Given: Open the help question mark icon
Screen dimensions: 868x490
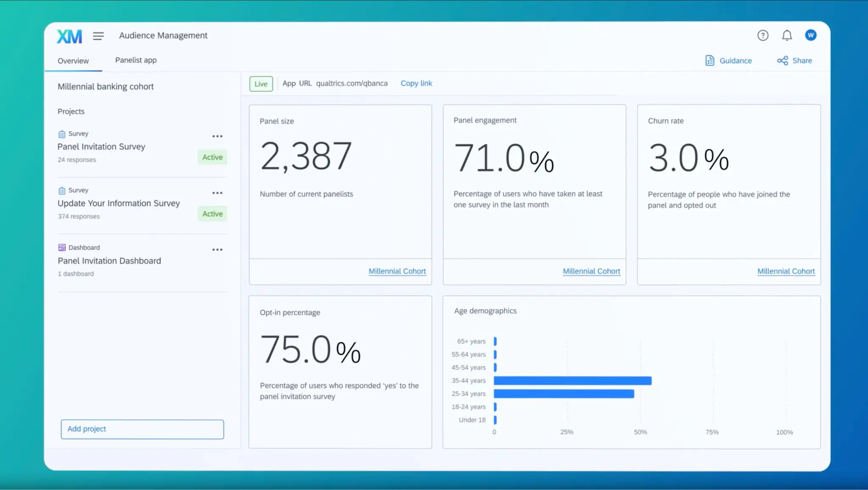Looking at the screenshot, I should tap(763, 36).
